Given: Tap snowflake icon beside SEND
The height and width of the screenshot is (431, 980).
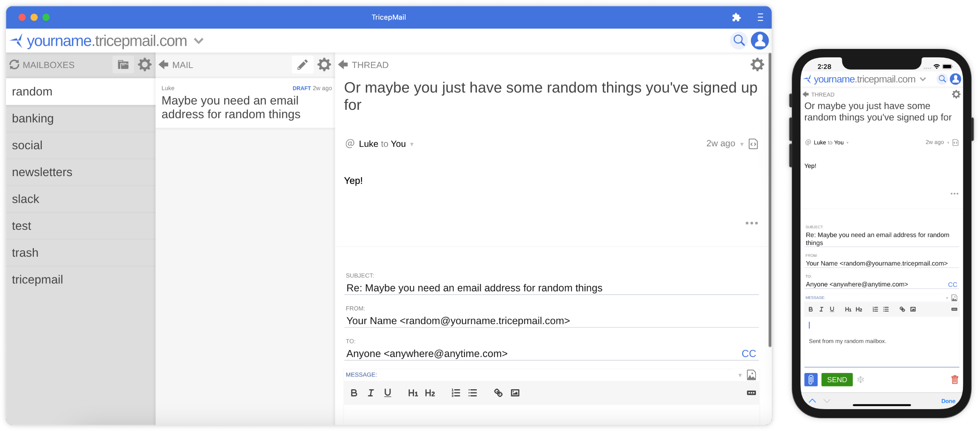Looking at the screenshot, I should (x=861, y=380).
